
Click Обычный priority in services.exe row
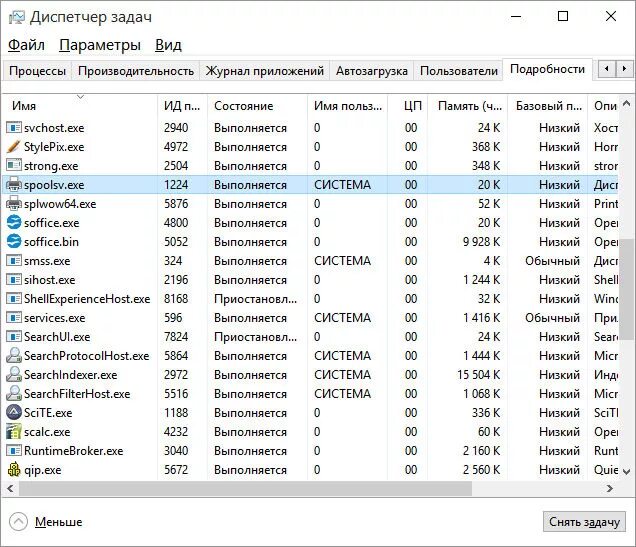(552, 317)
